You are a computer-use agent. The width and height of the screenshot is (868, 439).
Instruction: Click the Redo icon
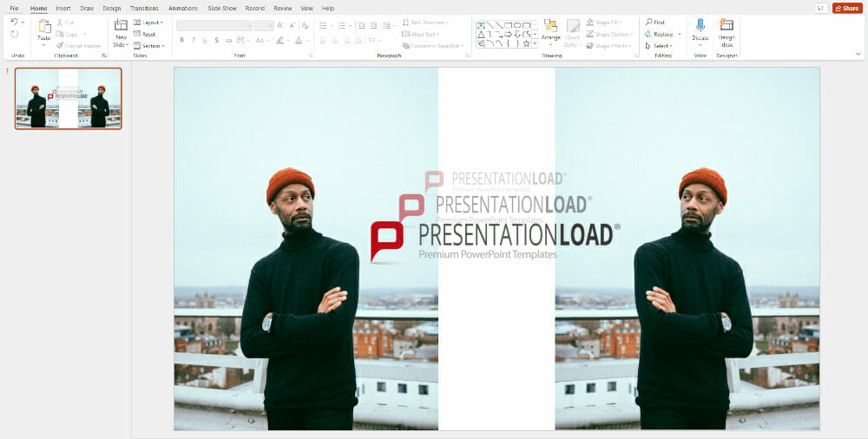click(x=15, y=34)
